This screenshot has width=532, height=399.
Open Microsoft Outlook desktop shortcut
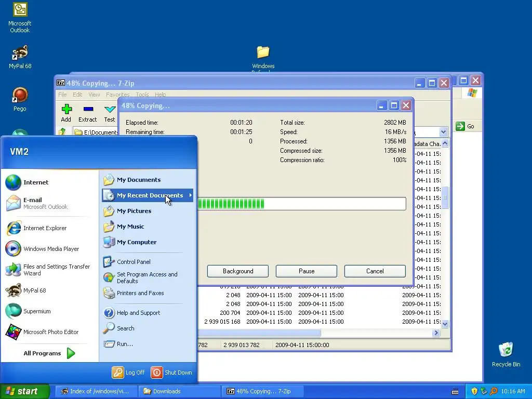tap(20, 18)
